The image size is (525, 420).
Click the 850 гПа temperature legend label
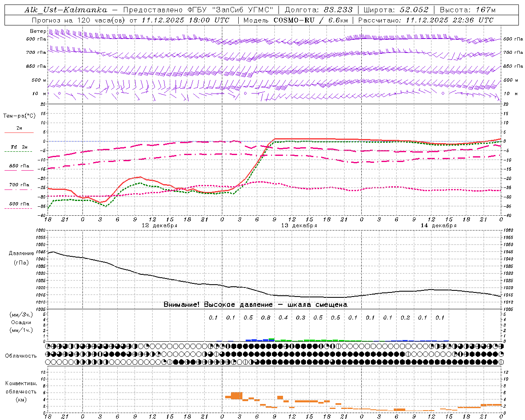point(19,166)
